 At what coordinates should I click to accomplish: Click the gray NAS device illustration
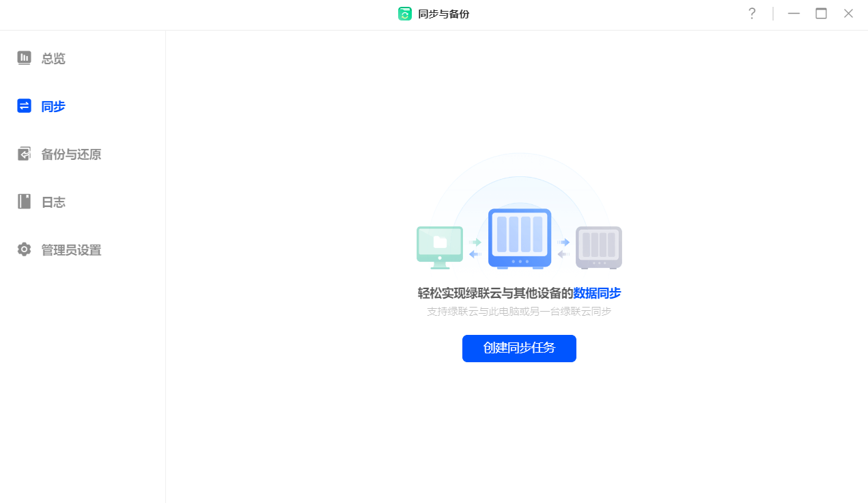[599, 247]
